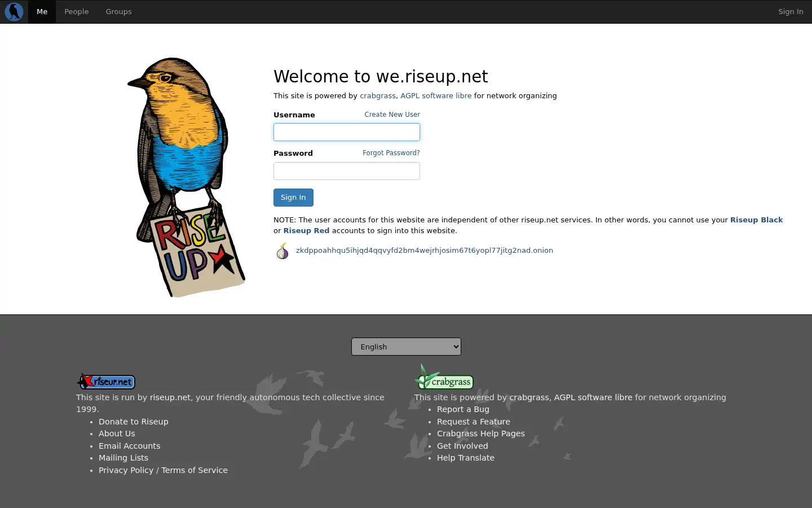812x508 pixels.
Task: Open the About Us footer link
Action: click(x=117, y=433)
